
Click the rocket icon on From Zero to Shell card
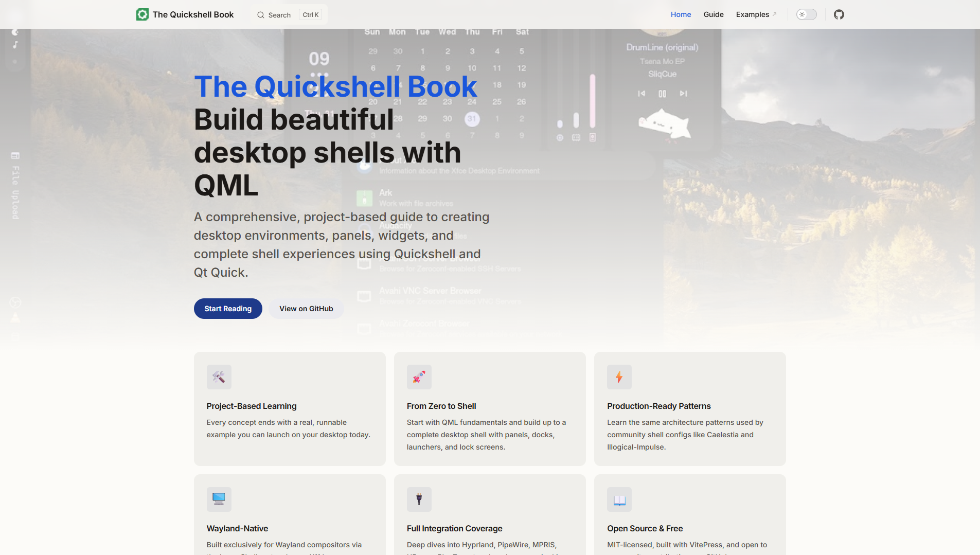click(419, 377)
